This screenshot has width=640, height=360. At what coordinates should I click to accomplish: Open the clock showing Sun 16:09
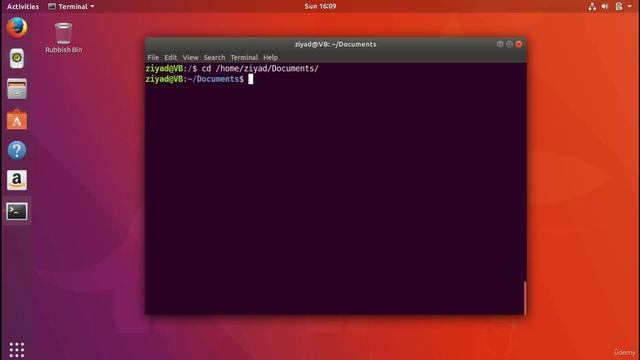click(320, 6)
